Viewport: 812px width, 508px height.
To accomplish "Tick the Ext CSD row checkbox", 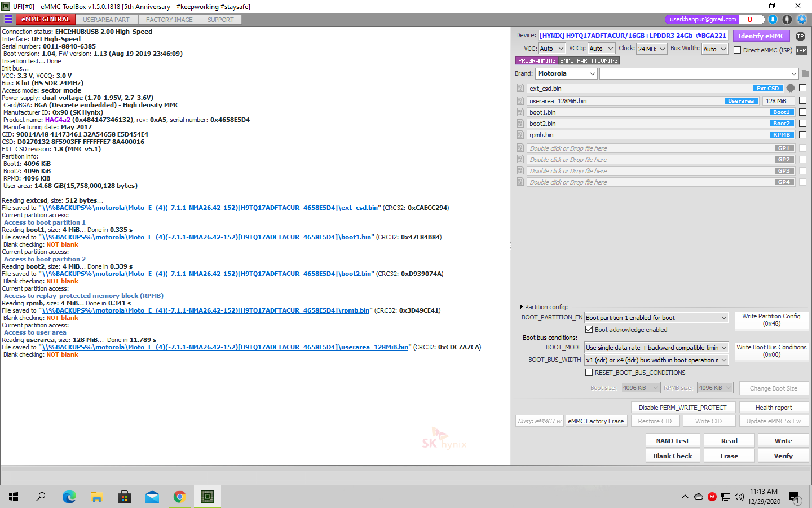I will [x=802, y=88].
